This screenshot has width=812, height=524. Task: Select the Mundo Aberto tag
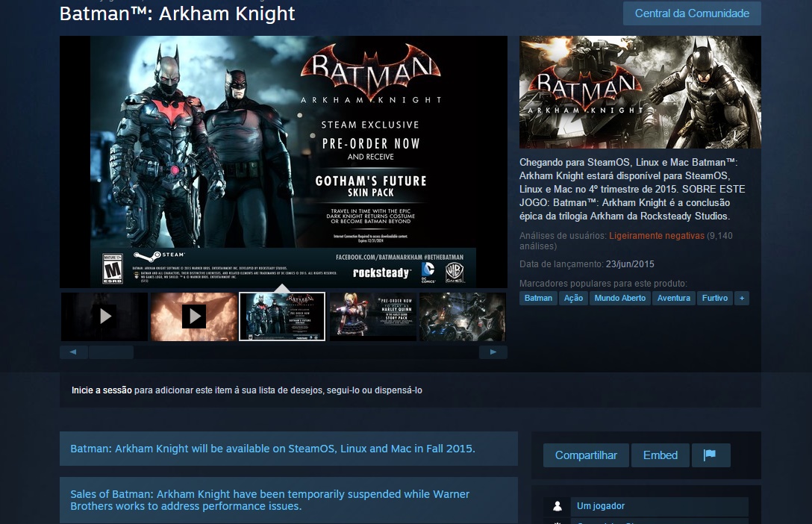[x=620, y=299]
